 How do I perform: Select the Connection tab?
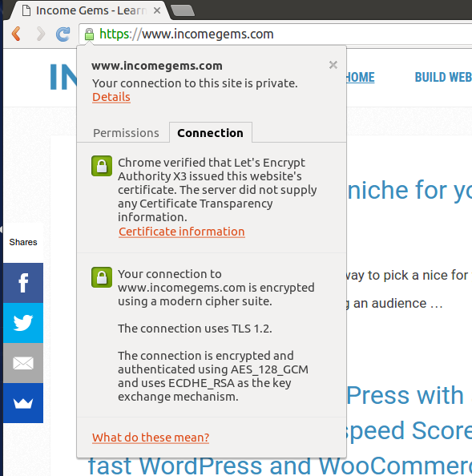pos(210,133)
